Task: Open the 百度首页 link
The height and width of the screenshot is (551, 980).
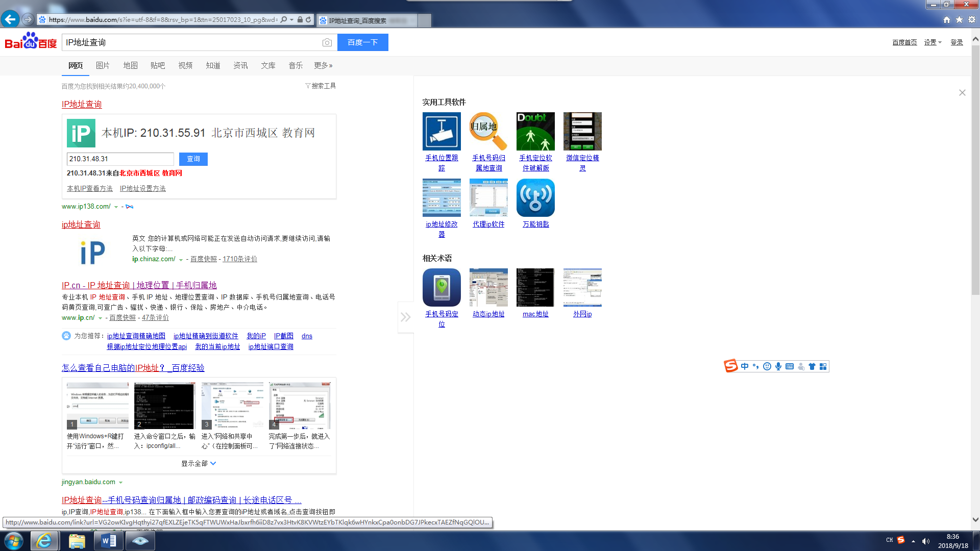Action: click(x=904, y=42)
